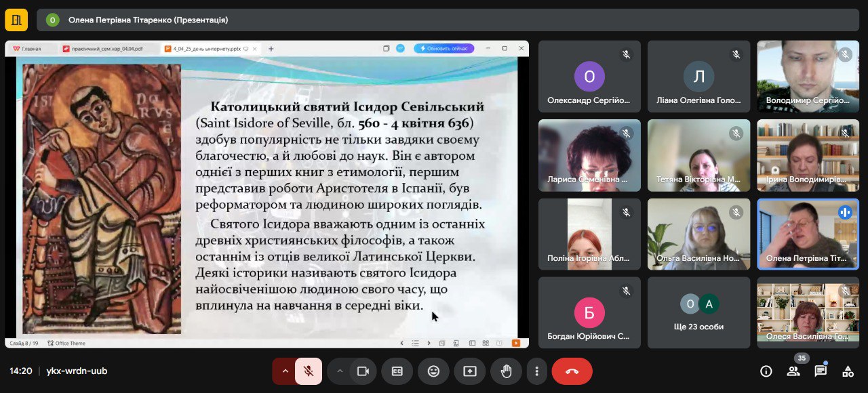Select Володимир Сергійович video tile
868x393 pixels.
808,76
